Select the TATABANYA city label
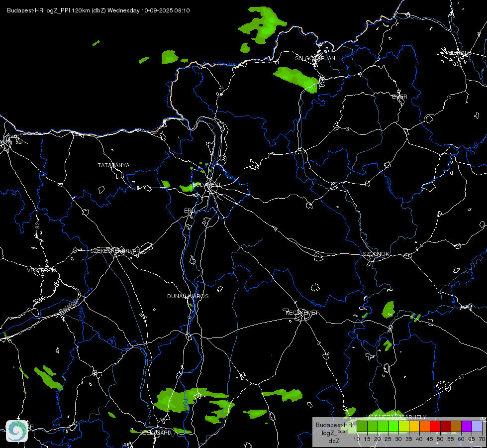Image resolution: width=487 pixels, height=448 pixels. [x=114, y=165]
